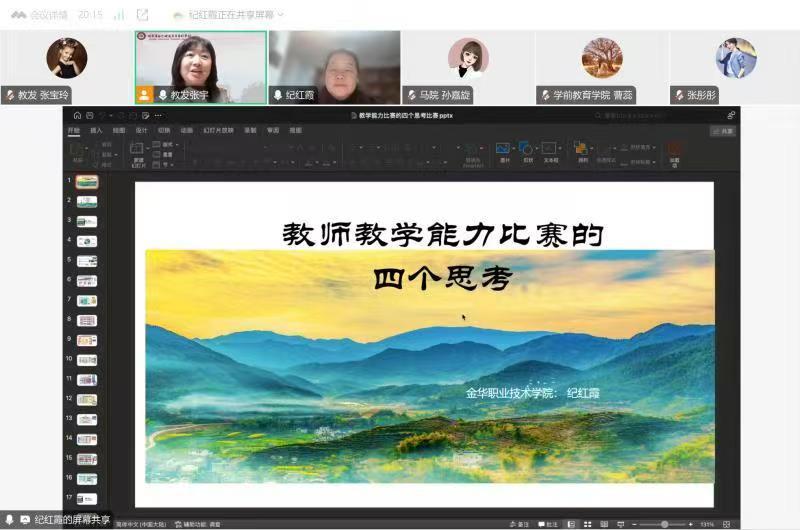The image size is (800, 530).
Task: Switch to the 幻灯片放映 ribbon tab
Action: click(x=218, y=130)
